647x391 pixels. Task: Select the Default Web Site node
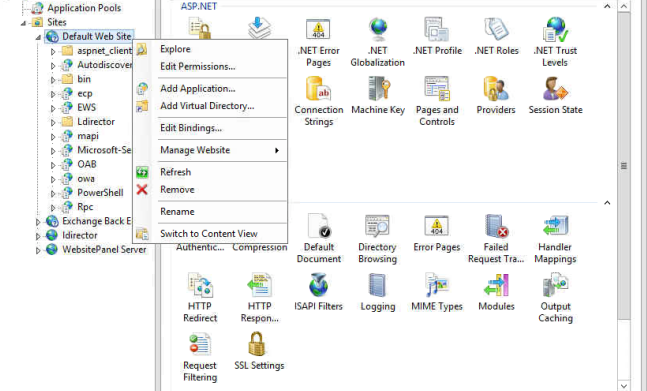97,36
